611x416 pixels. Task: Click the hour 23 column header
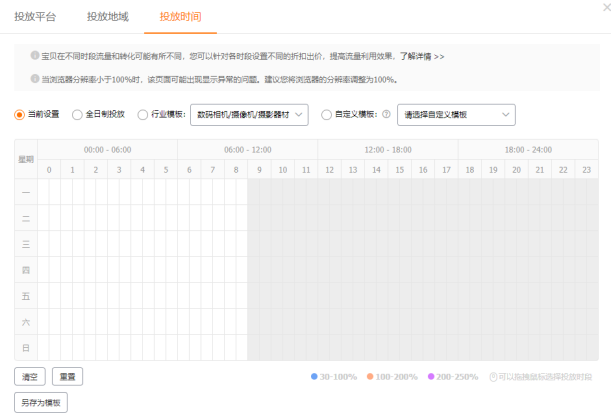click(x=587, y=169)
